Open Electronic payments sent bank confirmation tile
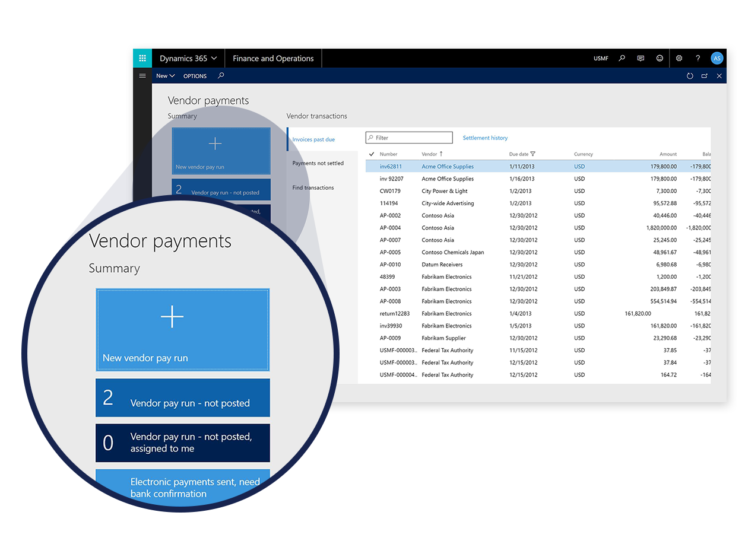Screen dimensions: 748x560 (183, 488)
